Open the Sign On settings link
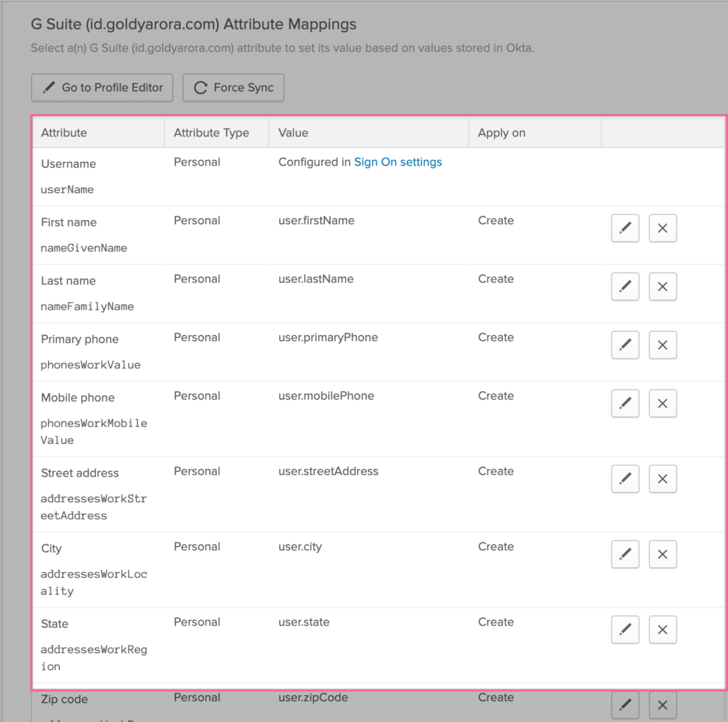Viewport: 728px width, 722px height. 398,162
